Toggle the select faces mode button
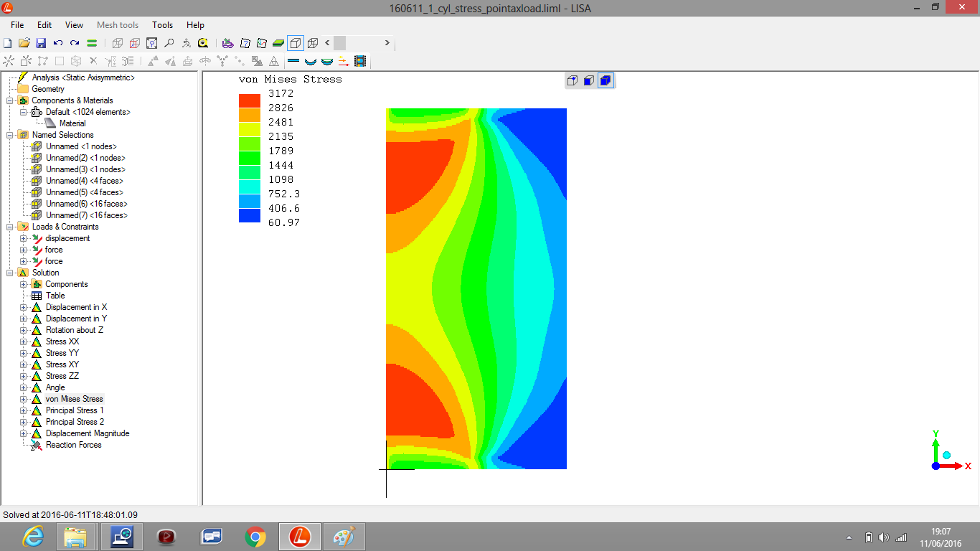The width and height of the screenshot is (980, 551). 588,80
